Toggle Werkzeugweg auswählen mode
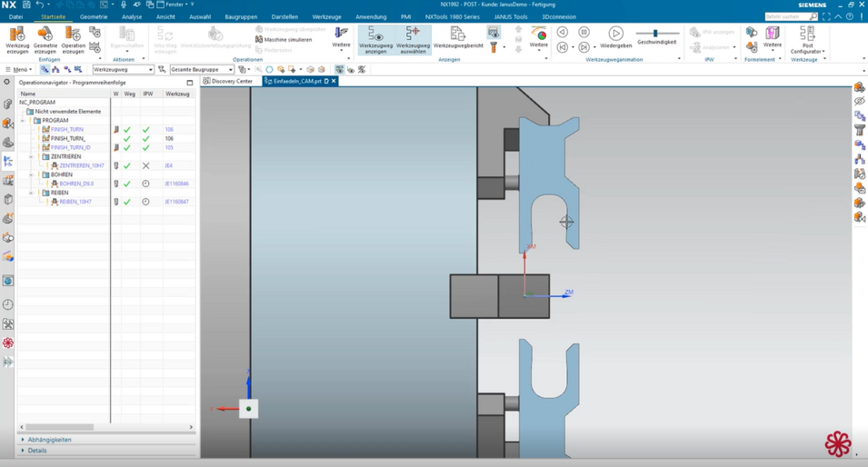 point(413,40)
